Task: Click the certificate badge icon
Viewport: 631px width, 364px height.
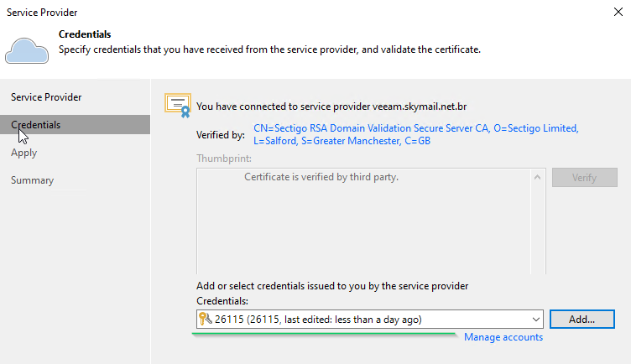Action: (x=178, y=105)
